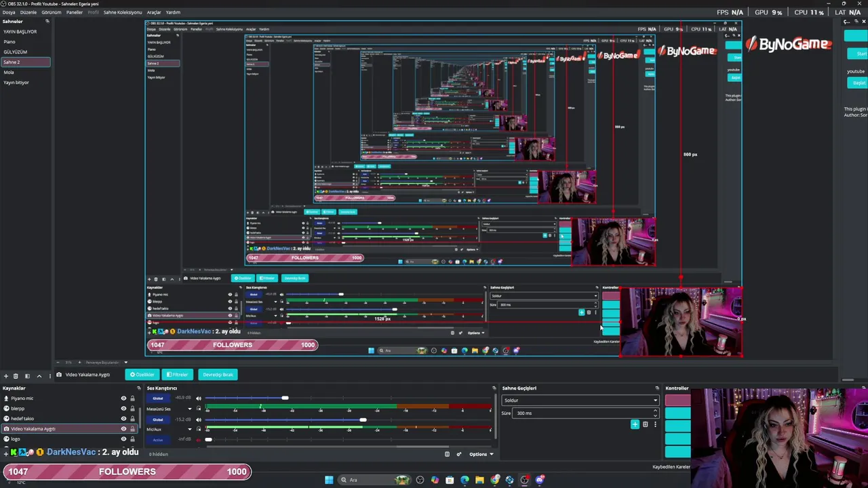Open Microsoft Store from taskbar
This screenshot has height=488, width=868.
point(450,480)
